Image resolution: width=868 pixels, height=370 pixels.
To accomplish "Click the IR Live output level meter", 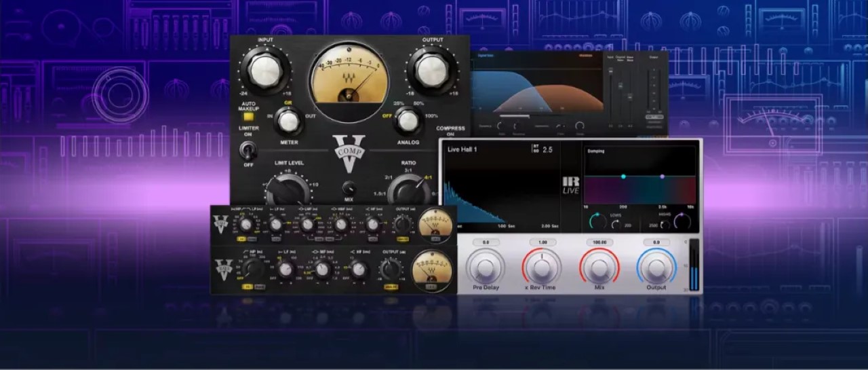I will pos(692,265).
